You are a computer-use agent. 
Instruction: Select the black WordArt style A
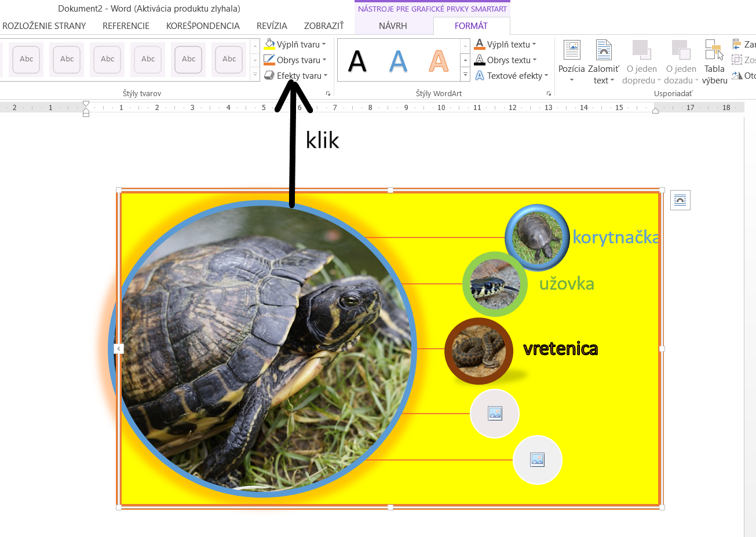click(357, 60)
